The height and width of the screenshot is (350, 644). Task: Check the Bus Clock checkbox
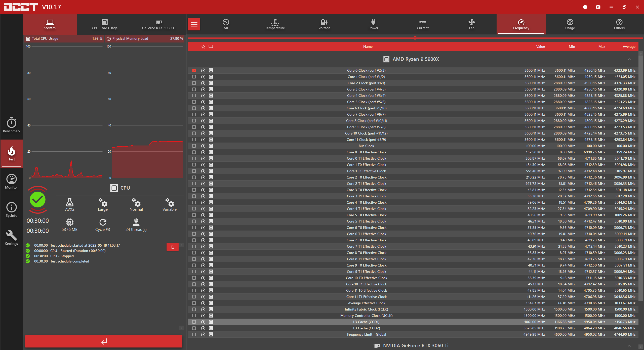click(x=194, y=146)
